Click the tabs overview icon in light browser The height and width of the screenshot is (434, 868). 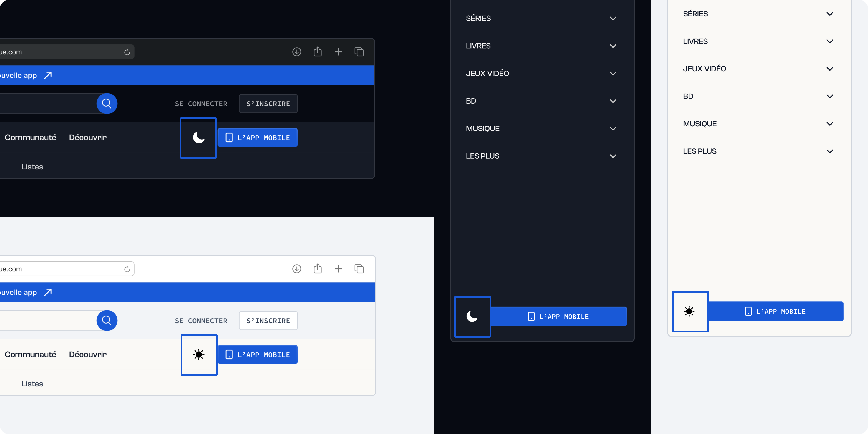pyautogui.click(x=359, y=269)
